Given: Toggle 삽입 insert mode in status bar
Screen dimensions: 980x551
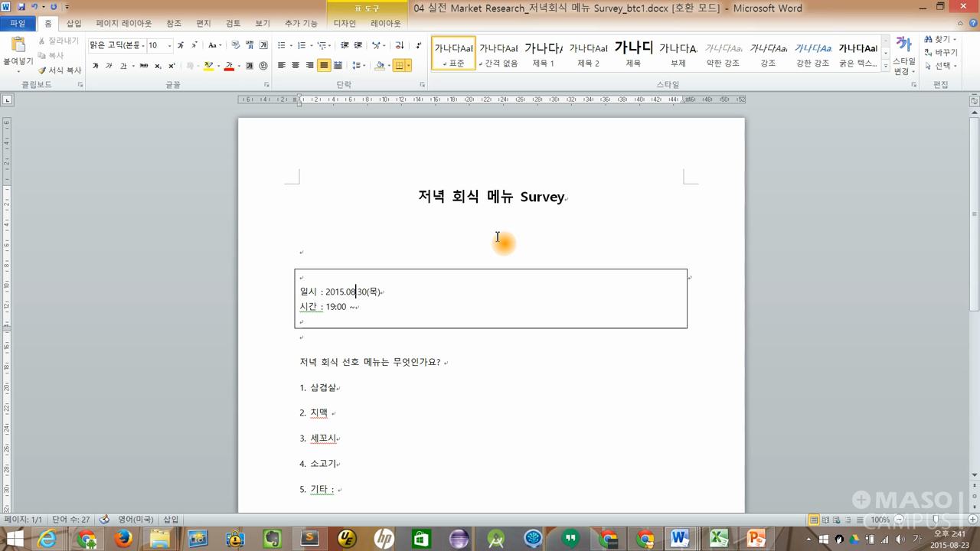Looking at the screenshot, I should [x=171, y=520].
